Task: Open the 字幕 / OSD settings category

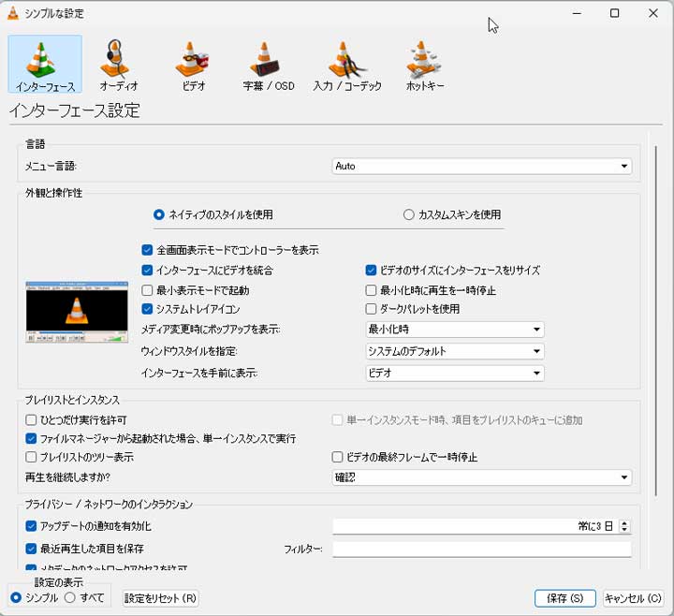Action: click(269, 64)
